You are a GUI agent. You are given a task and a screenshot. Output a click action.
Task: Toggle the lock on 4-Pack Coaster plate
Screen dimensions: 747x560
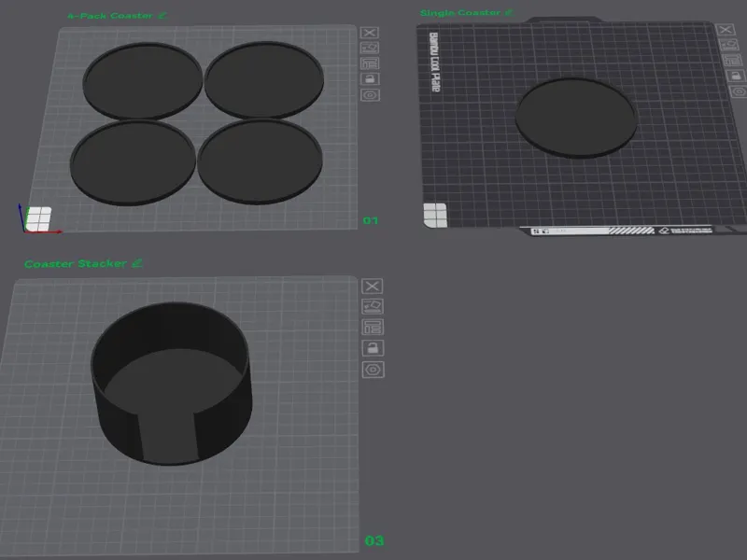370,79
